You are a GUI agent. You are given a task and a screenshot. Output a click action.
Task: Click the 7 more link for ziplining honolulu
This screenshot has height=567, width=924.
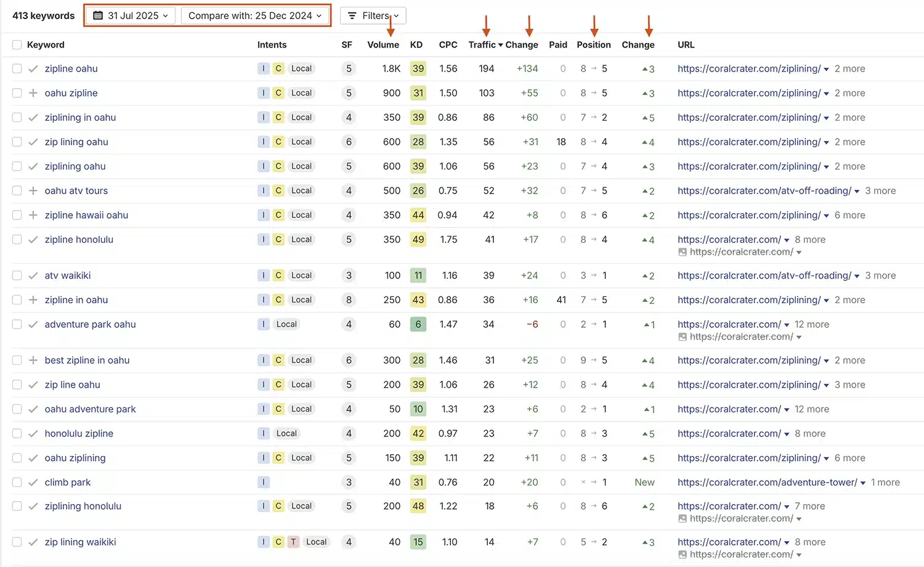[x=810, y=506]
